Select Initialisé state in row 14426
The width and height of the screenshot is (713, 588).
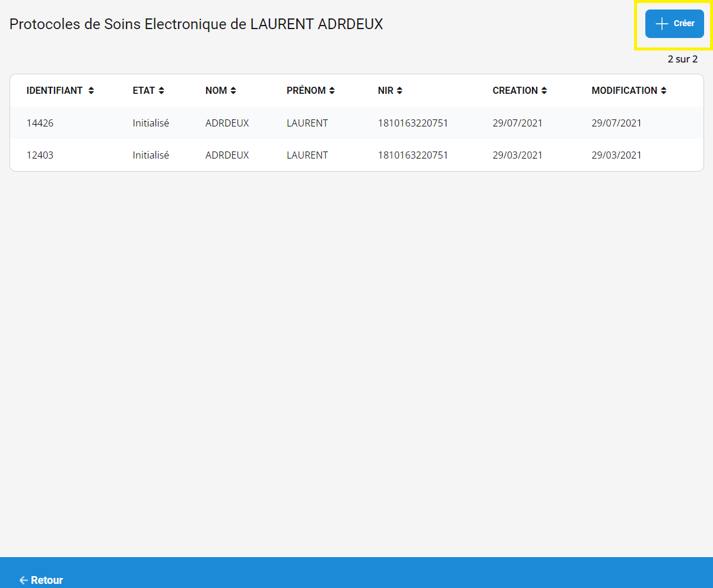[151, 124]
